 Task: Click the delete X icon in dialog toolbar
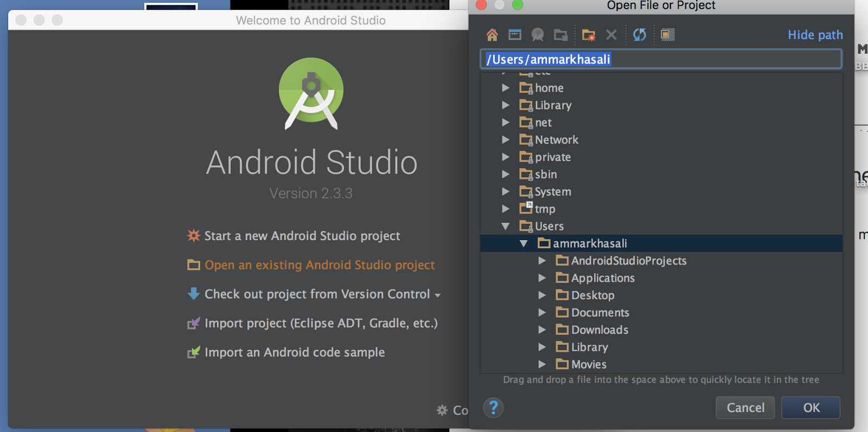[x=611, y=35]
